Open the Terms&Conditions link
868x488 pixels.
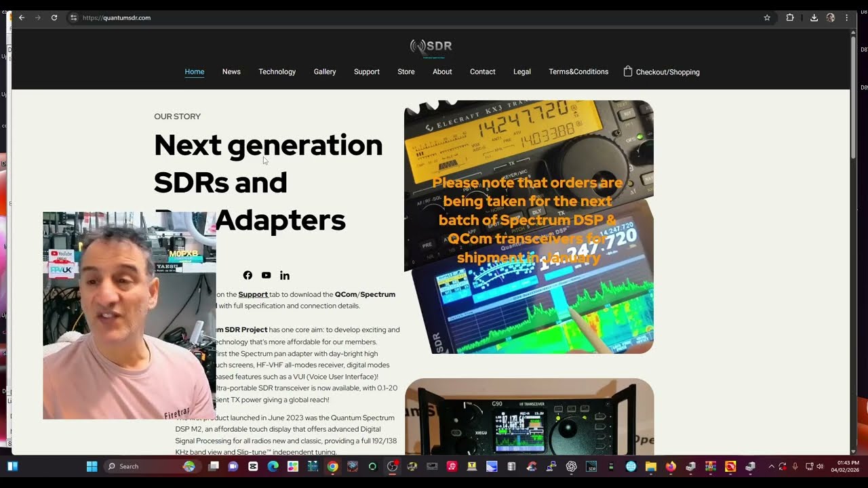point(578,72)
